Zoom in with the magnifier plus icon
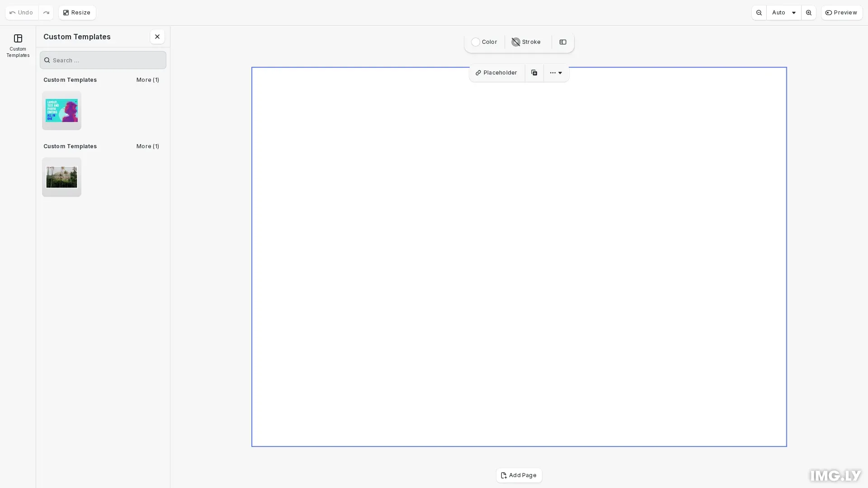Image resolution: width=868 pixels, height=488 pixels. coord(809,13)
